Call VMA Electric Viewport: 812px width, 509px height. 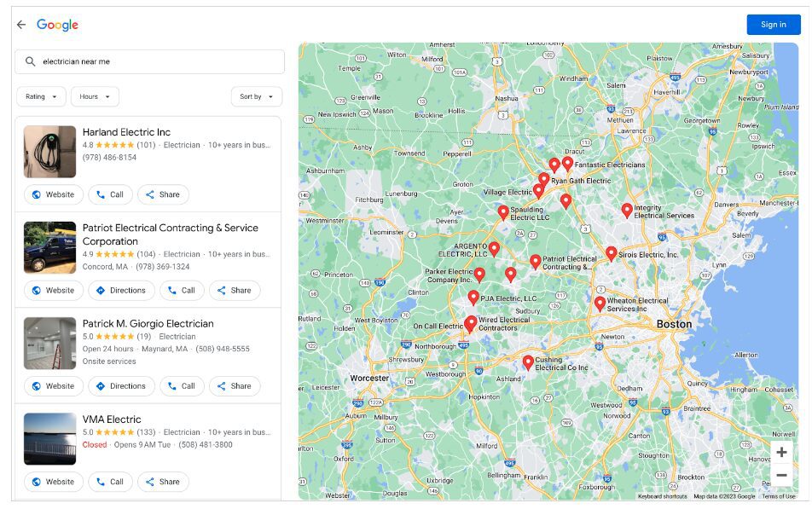[110, 482]
